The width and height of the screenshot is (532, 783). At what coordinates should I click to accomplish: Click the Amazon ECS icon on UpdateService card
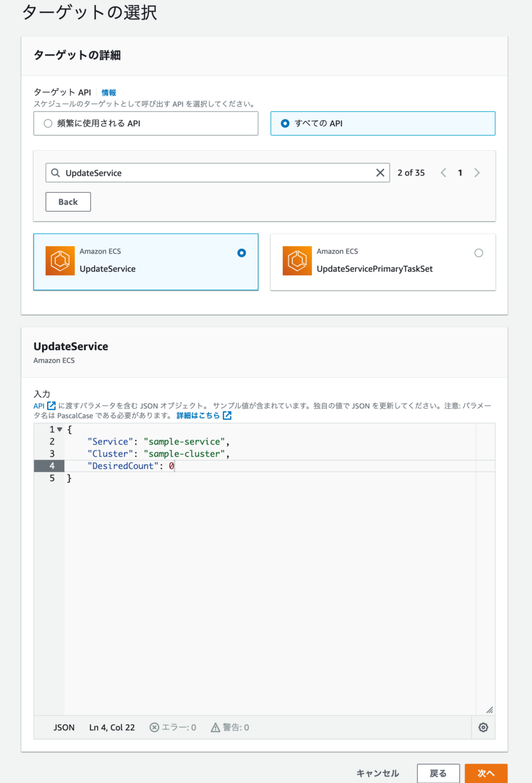tap(59, 260)
